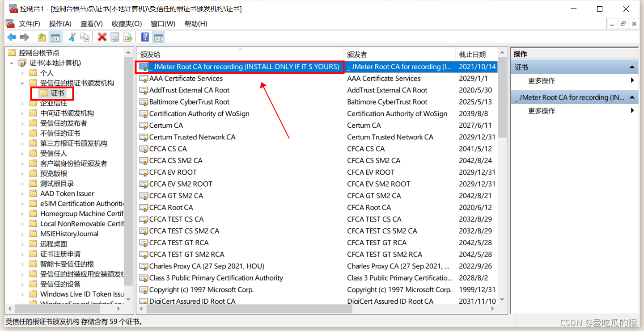644x331 pixels.
Task: Open the 窗口(W) menu
Action: coord(163,24)
